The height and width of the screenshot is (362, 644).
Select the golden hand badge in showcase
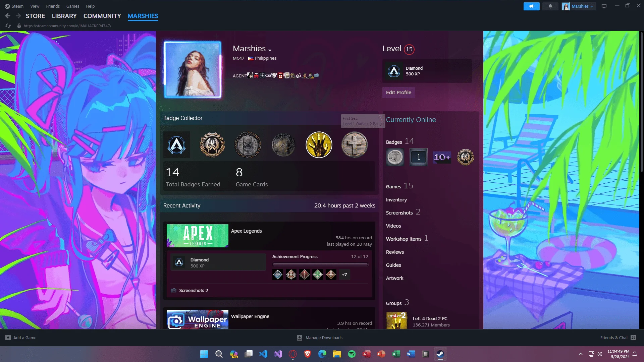319,145
